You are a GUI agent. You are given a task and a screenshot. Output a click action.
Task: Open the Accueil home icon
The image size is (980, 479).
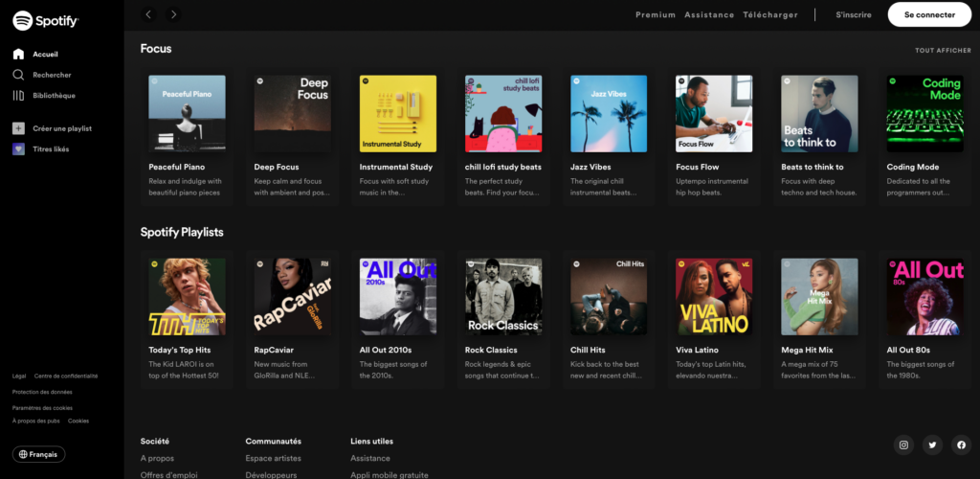click(19, 55)
